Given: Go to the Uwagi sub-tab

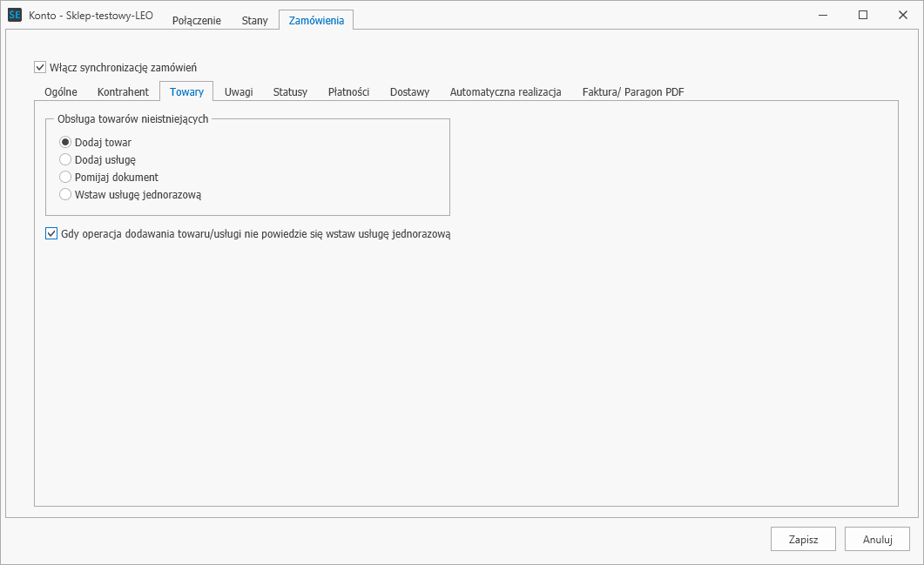Looking at the screenshot, I should coord(239,92).
